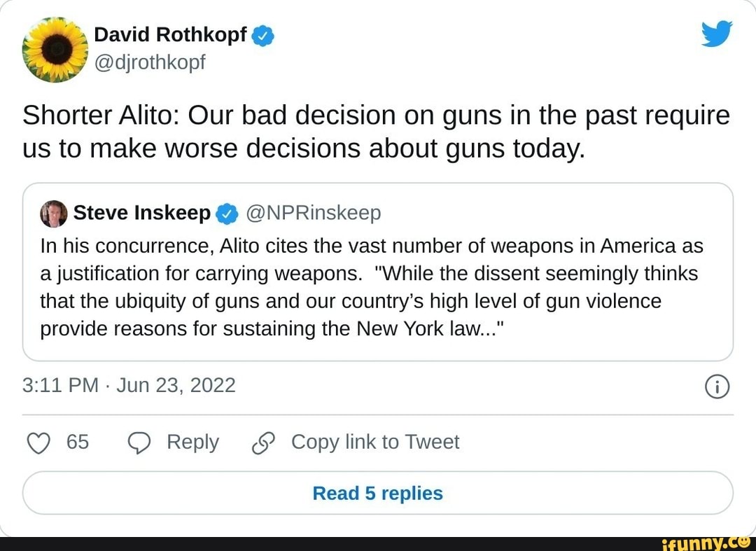Click the copy link chain icon

tap(264, 442)
